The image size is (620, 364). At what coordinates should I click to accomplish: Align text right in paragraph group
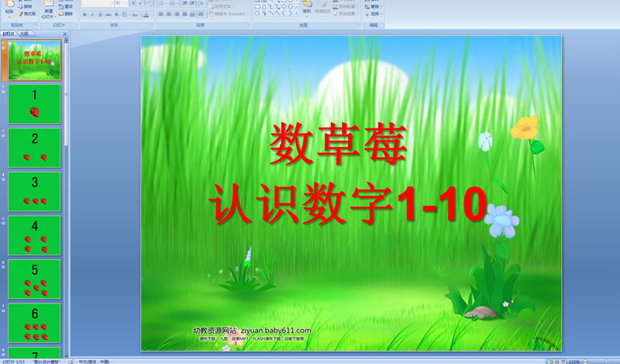(177, 14)
